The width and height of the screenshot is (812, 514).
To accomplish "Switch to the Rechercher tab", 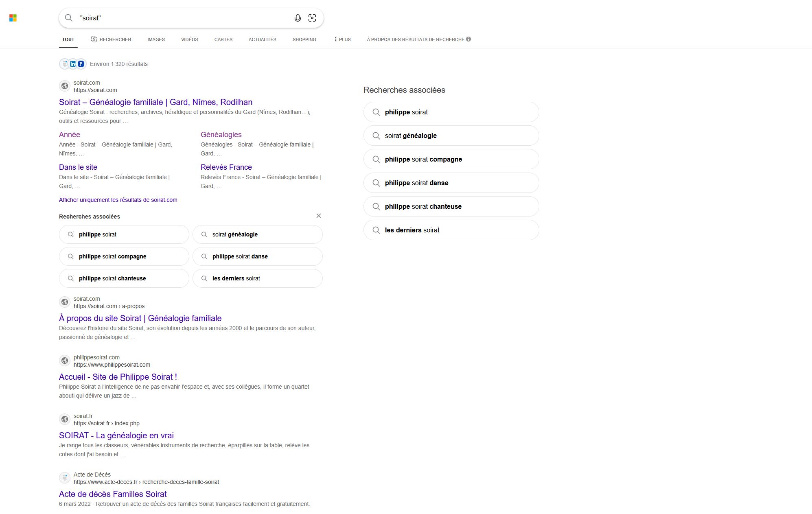I will click(111, 39).
